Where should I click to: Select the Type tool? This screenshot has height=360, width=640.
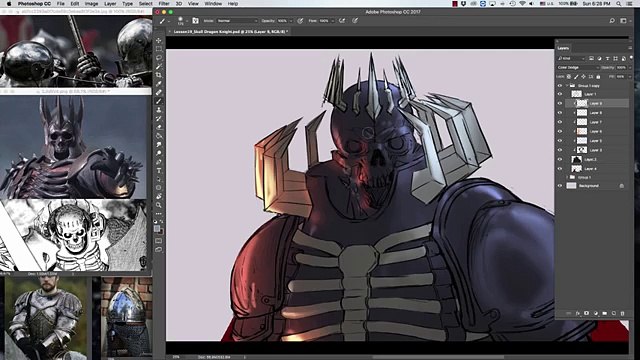click(x=158, y=170)
